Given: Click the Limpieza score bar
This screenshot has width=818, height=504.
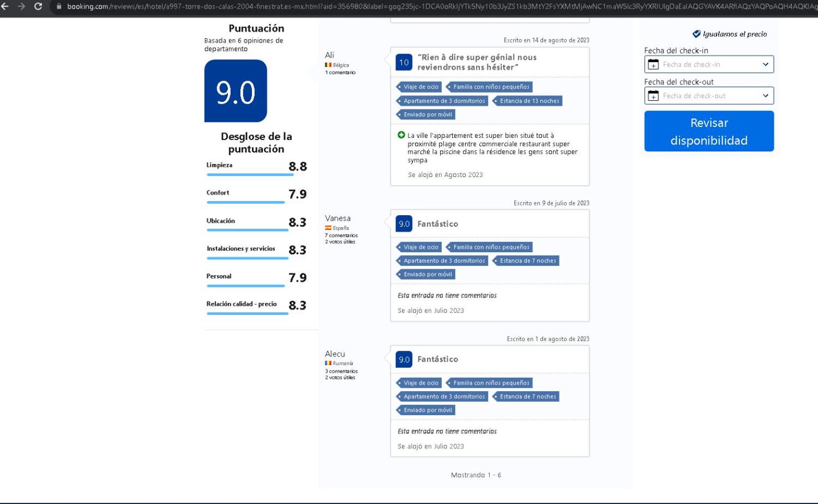Looking at the screenshot, I should click(x=250, y=174).
